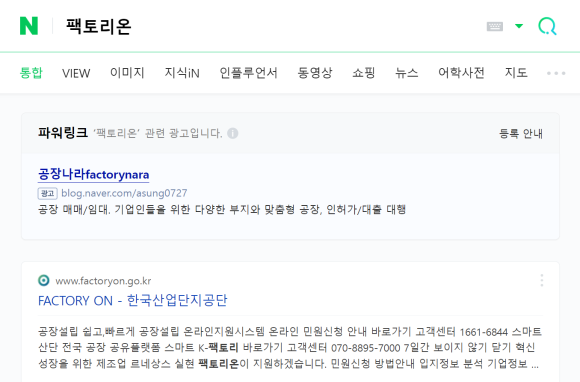
Task: Open the 쇼핑 tab
Action: (364, 72)
